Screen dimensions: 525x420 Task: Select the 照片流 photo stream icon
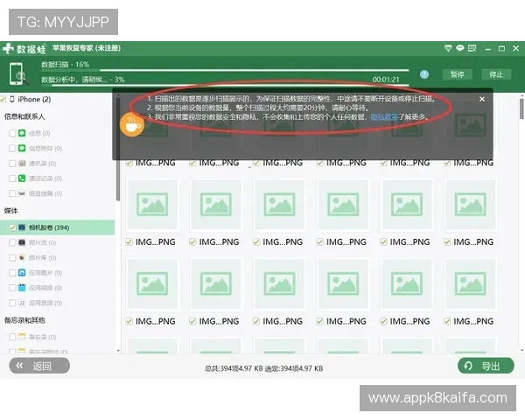coord(22,242)
